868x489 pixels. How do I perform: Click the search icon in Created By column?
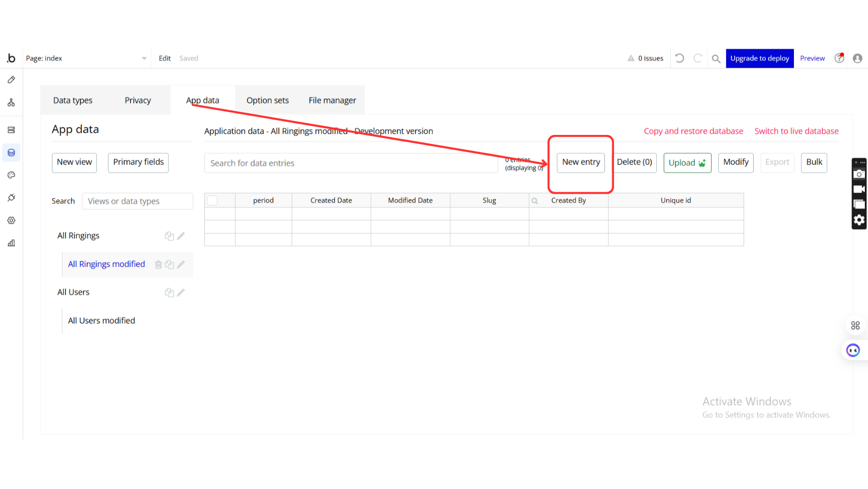click(535, 201)
